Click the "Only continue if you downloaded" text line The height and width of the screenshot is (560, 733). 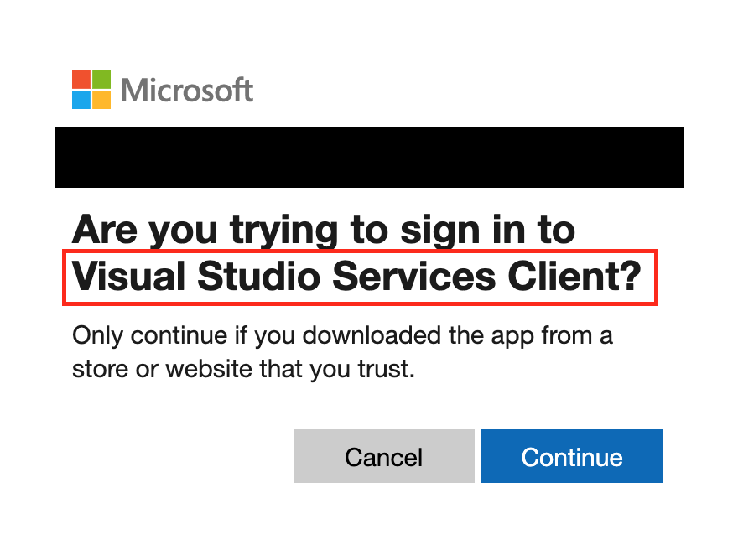[342, 335]
